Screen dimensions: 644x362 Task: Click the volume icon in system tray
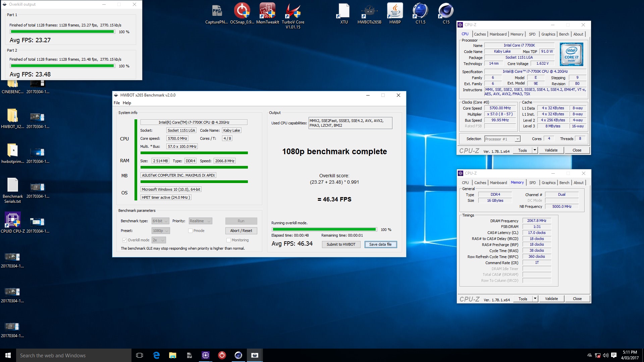click(x=605, y=355)
